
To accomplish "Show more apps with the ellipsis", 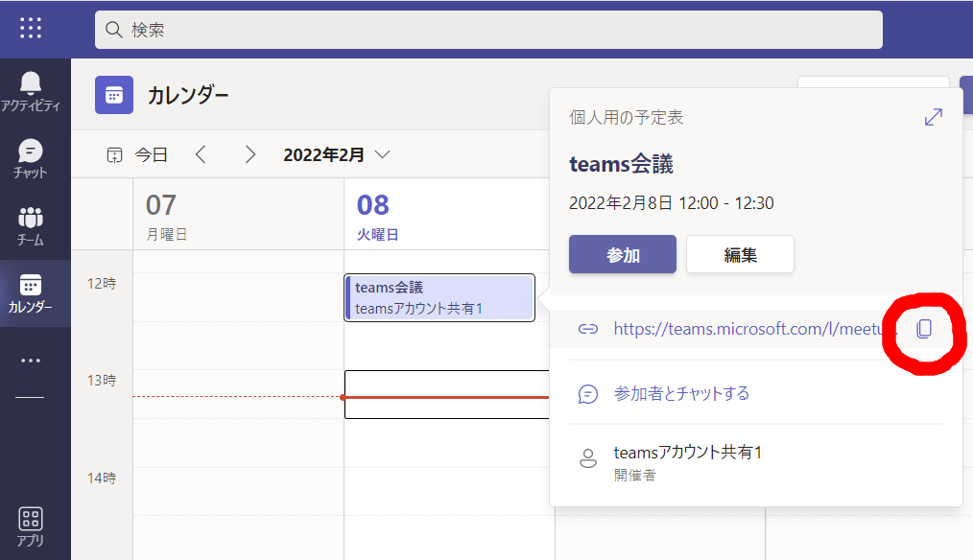I will point(31,361).
